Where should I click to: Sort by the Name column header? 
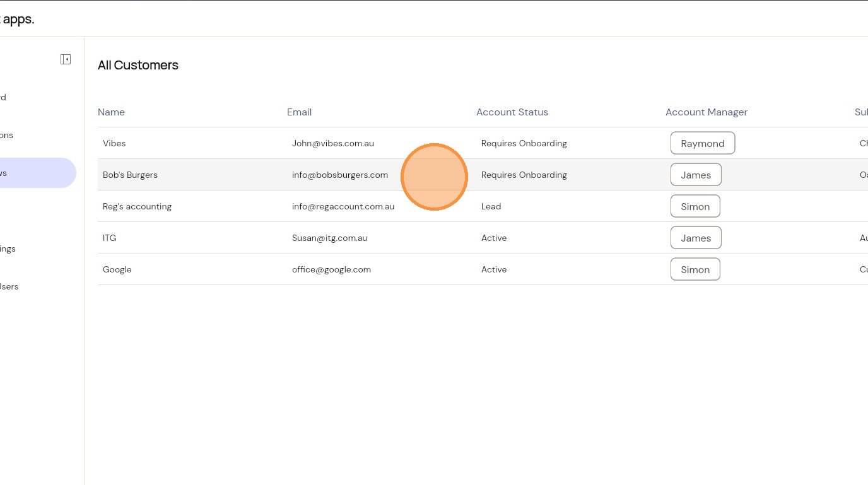[x=111, y=112]
